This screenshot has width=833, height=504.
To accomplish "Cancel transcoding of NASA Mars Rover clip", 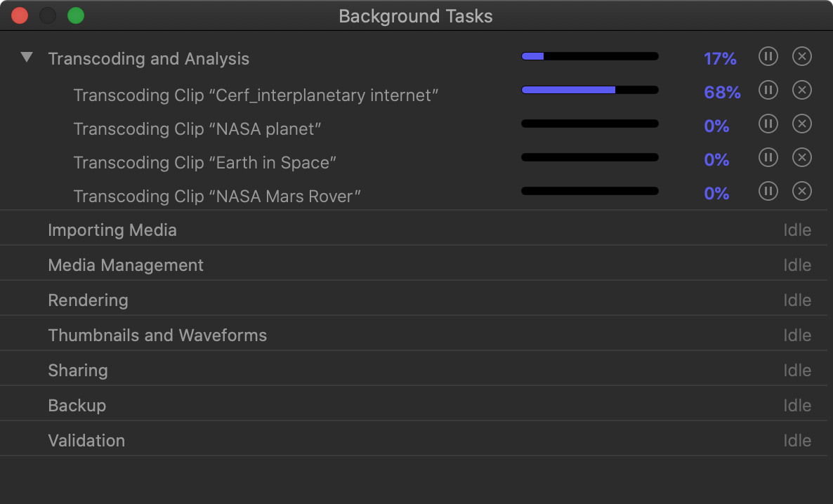I will click(802, 191).
